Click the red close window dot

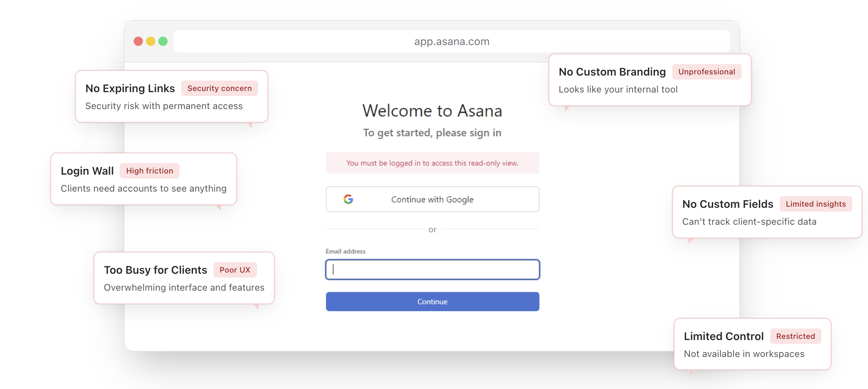coord(138,41)
